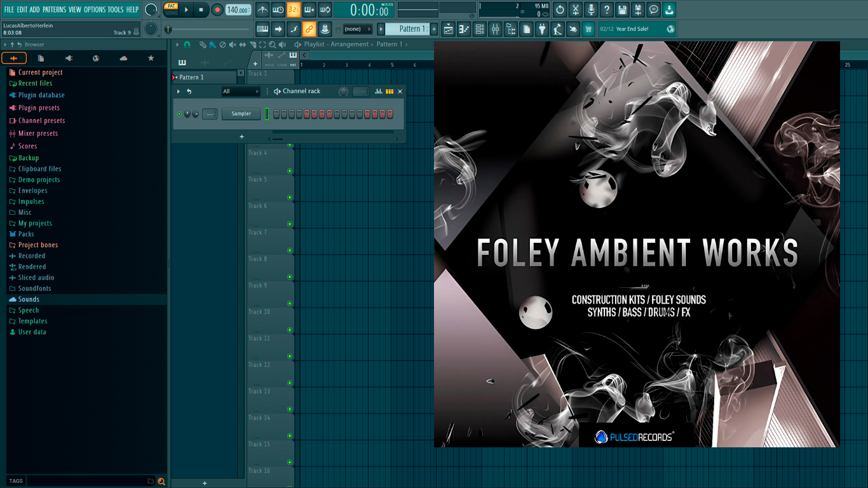Open the All channel filter dropdown
868x488 pixels.
[241, 91]
